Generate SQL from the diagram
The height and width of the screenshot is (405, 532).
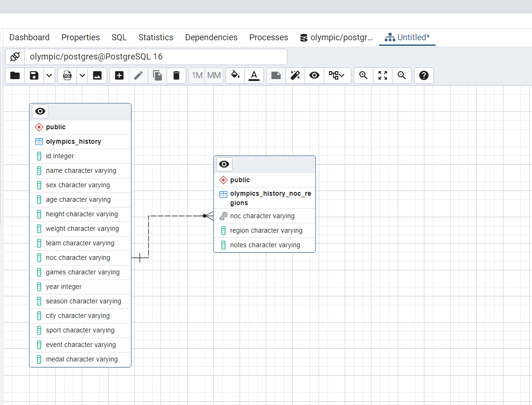coord(68,75)
